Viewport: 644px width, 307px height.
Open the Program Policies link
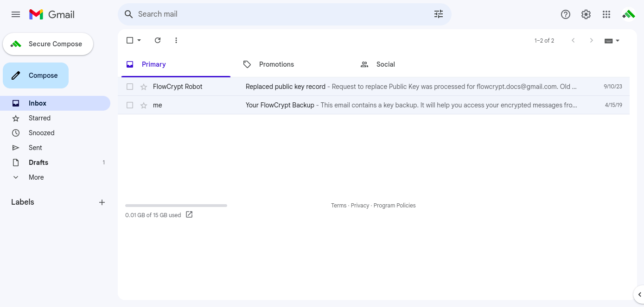(395, 206)
